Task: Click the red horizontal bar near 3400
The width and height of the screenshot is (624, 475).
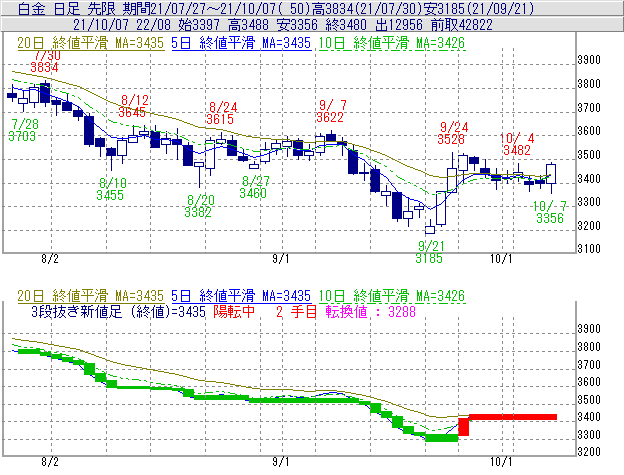Action: 513,417
